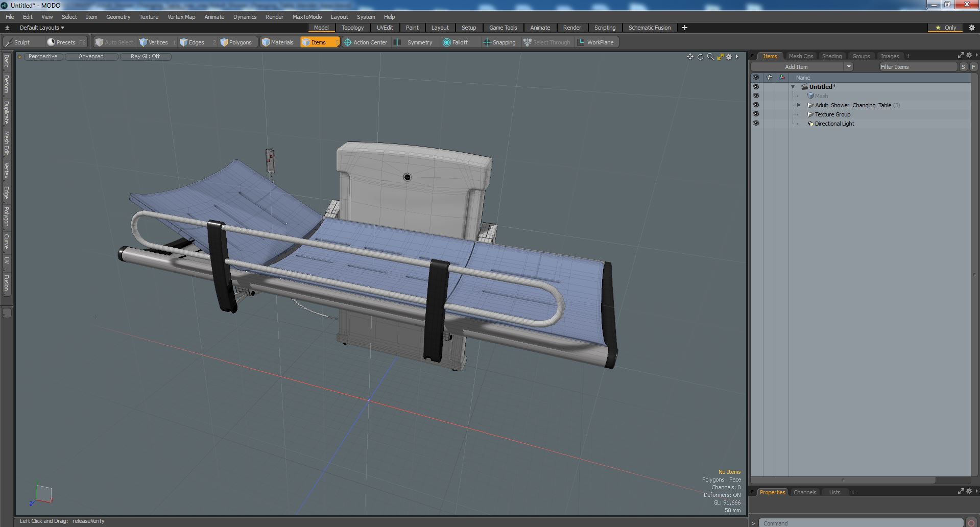Image resolution: width=980 pixels, height=527 pixels.
Task: Toggle visibility of Directional Light
Action: pyautogui.click(x=756, y=124)
